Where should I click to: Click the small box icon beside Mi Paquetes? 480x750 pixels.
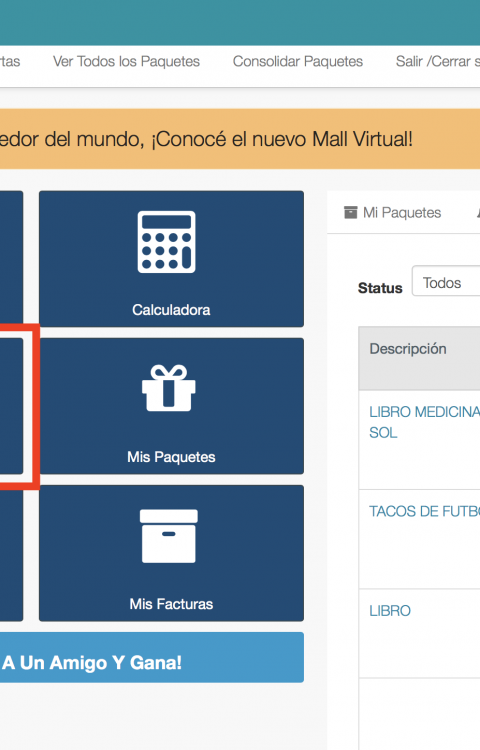(350, 212)
